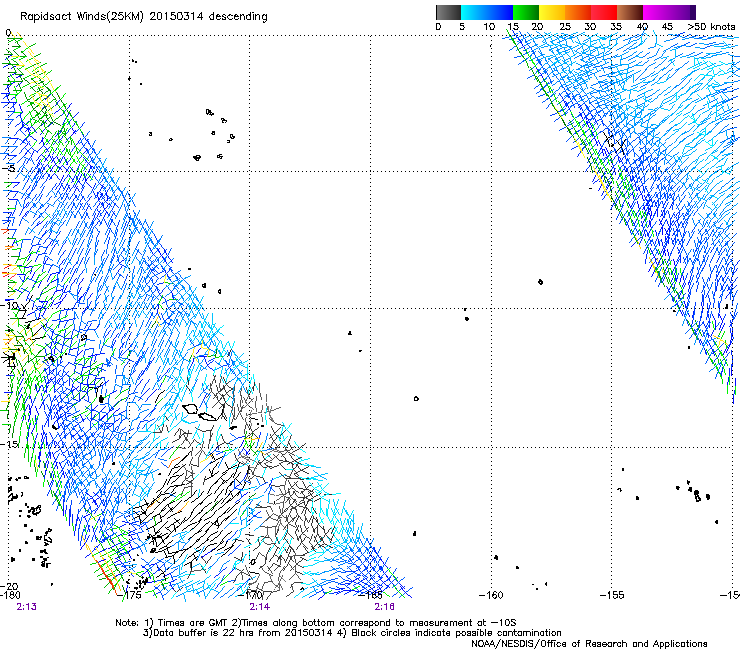Click the magenta 40-45 knots legend swatch
The image size is (740, 650).
(656, 12)
